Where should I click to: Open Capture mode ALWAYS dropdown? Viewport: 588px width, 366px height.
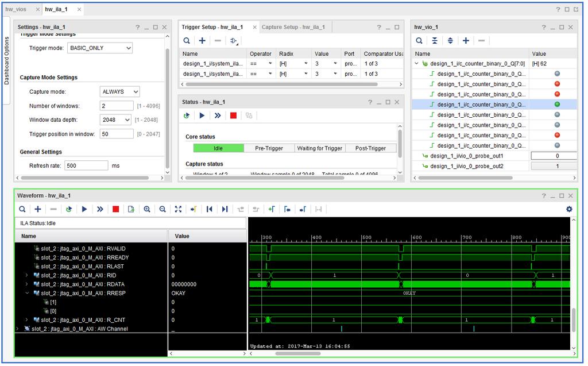click(x=119, y=91)
